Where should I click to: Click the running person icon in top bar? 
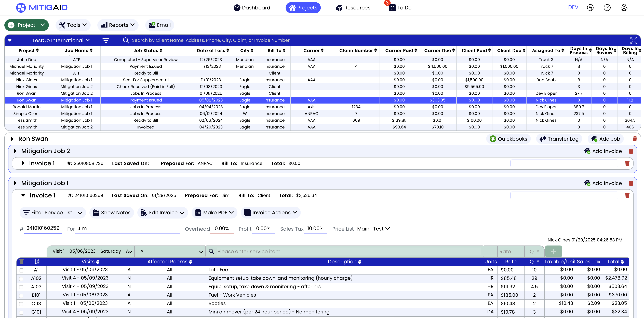(x=590, y=7)
